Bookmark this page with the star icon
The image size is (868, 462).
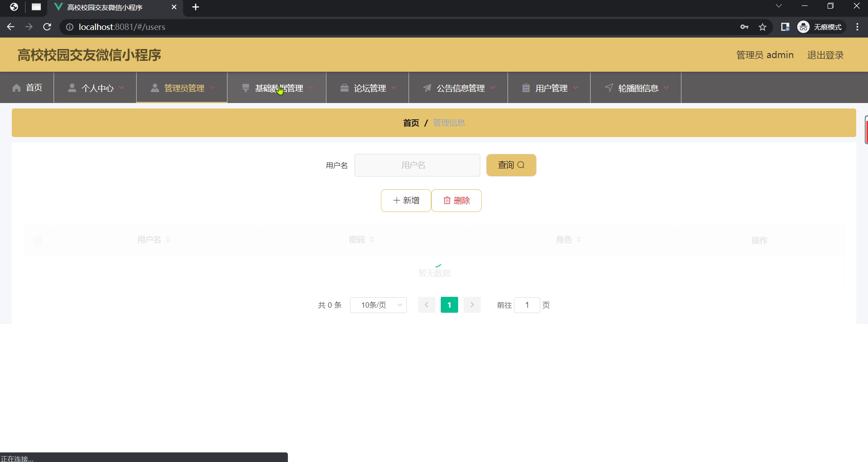click(763, 27)
